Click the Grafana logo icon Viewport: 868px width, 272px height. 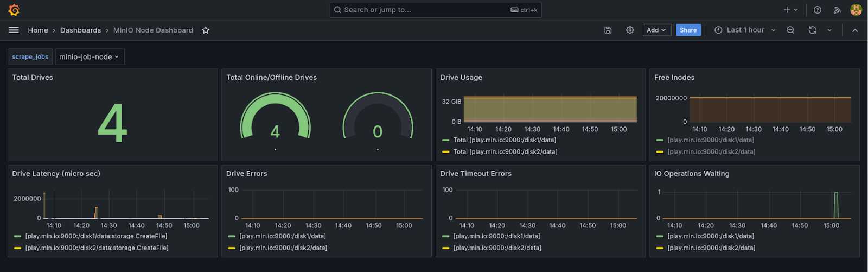(x=14, y=10)
